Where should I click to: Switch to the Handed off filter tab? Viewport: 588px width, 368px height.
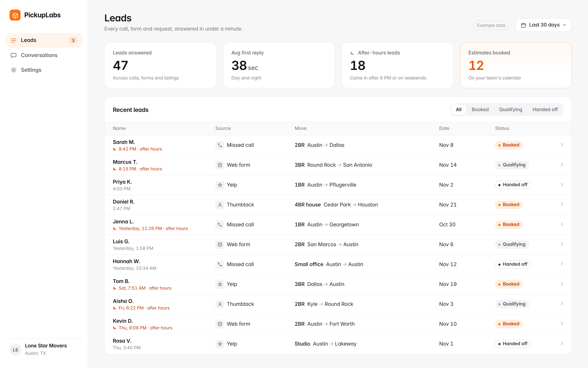tap(545, 109)
